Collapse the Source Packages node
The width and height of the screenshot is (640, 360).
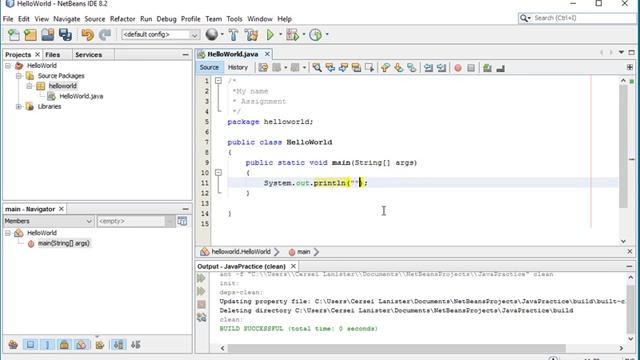(x=19, y=76)
